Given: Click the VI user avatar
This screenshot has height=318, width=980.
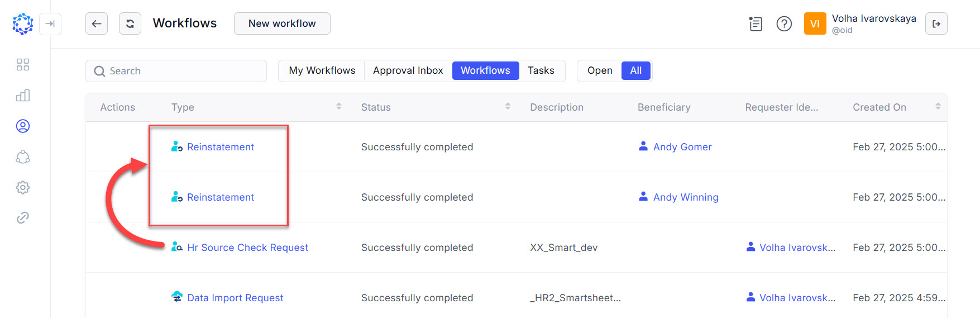Looking at the screenshot, I should (815, 23).
